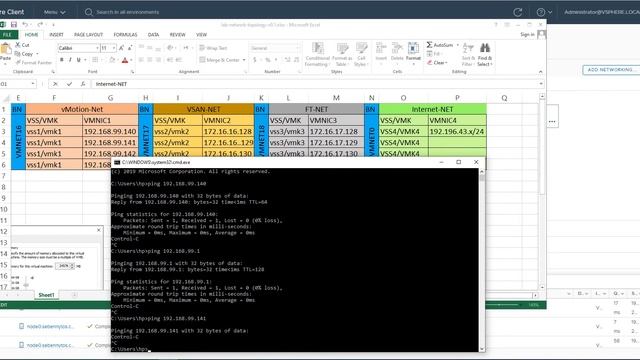The width and height of the screenshot is (640, 360).
Task: Select the vMotion-Net header cell
Action: (82, 109)
